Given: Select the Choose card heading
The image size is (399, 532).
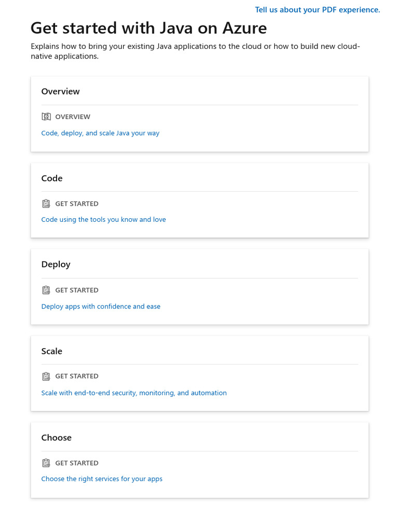Looking at the screenshot, I should click(56, 437).
